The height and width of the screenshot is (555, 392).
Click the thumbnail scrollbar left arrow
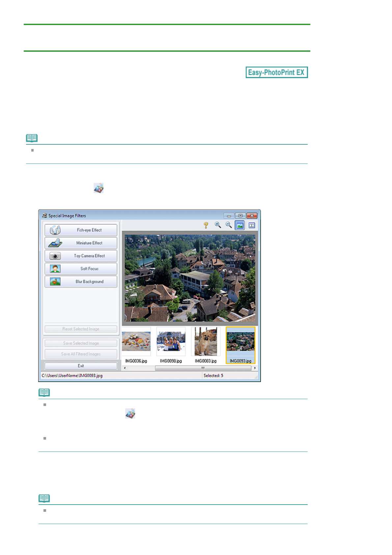125,368
